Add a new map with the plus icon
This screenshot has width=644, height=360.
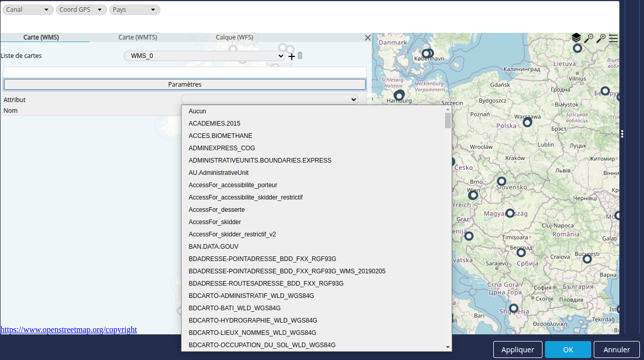(x=292, y=56)
